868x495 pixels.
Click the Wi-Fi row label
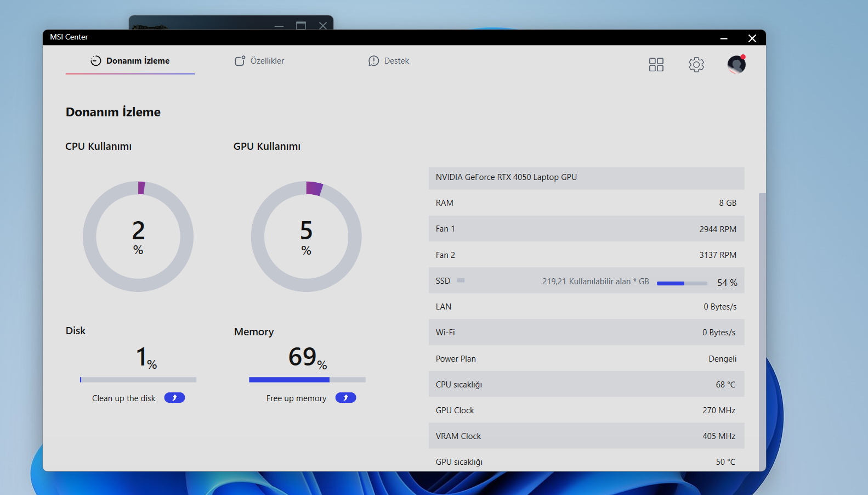tap(445, 333)
